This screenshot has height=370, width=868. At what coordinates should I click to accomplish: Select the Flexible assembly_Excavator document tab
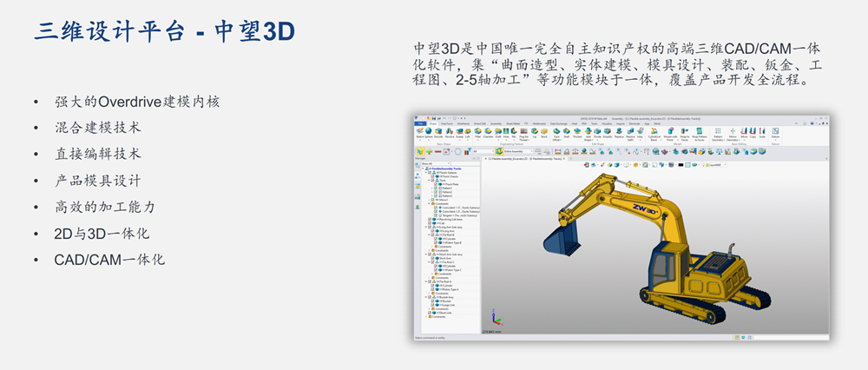(x=523, y=158)
